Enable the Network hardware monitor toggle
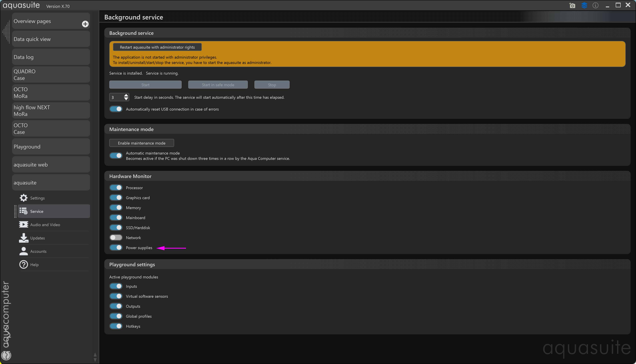This screenshot has width=636, height=364. pos(116,237)
